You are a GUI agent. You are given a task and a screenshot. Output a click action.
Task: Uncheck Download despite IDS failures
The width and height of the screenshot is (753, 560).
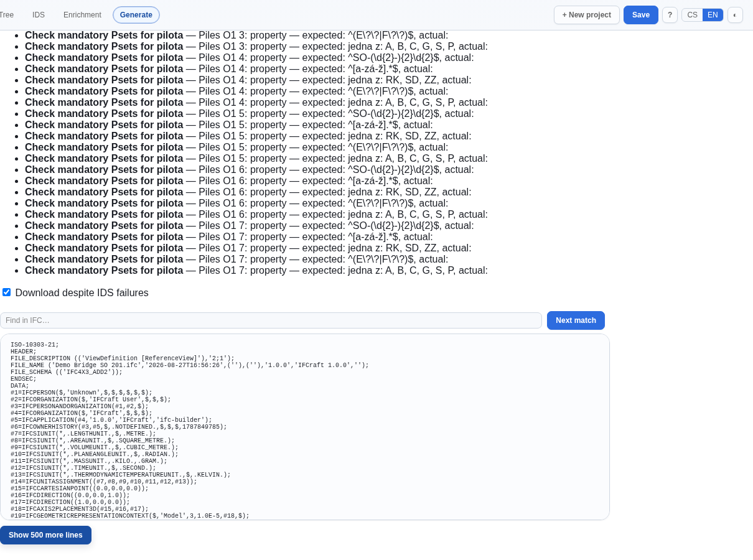point(7,292)
